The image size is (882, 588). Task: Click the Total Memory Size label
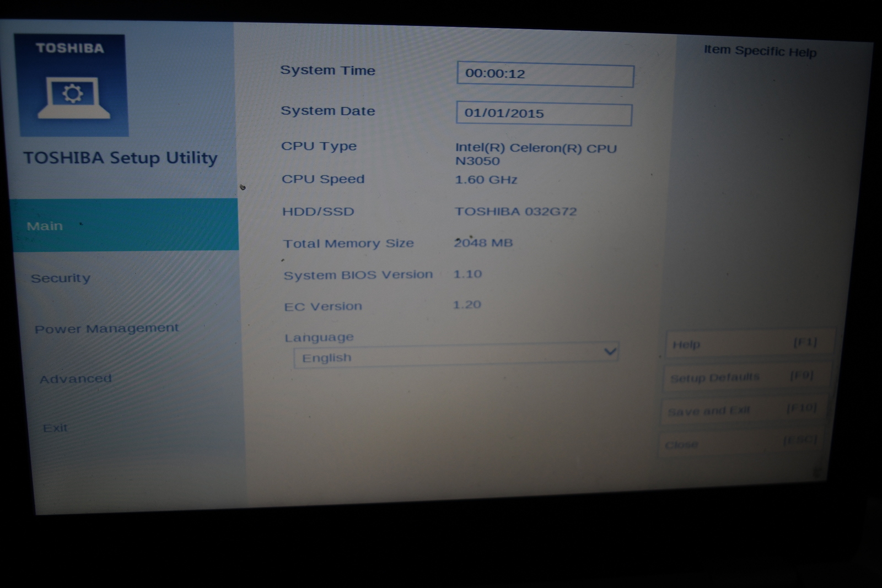point(348,243)
